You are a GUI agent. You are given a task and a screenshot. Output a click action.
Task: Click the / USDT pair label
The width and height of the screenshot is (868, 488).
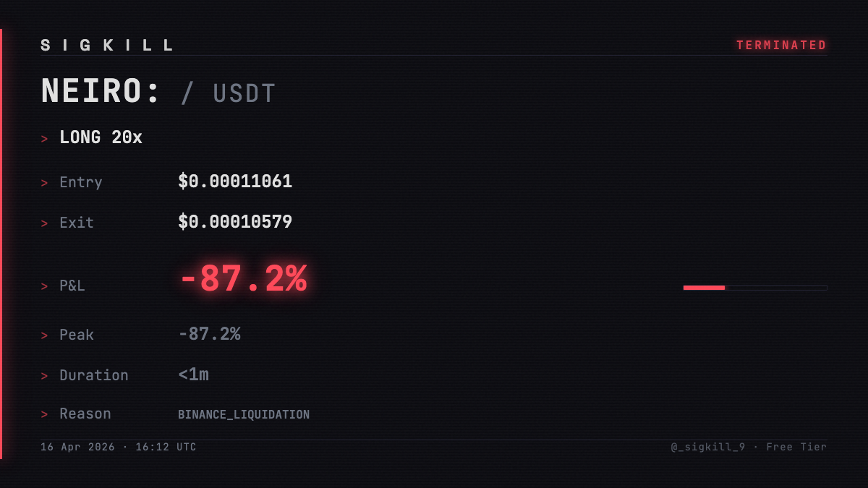click(x=229, y=94)
